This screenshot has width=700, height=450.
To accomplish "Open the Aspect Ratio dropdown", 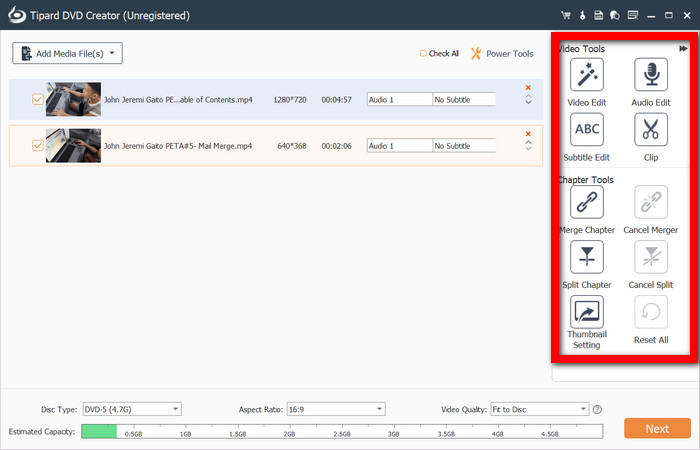I will (x=336, y=409).
